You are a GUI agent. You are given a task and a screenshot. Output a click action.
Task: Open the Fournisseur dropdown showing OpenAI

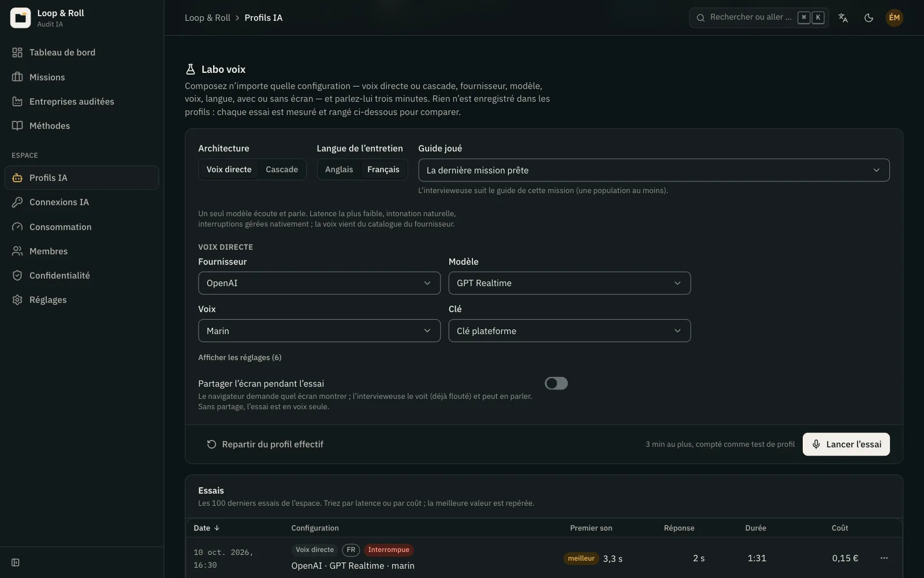coord(319,283)
